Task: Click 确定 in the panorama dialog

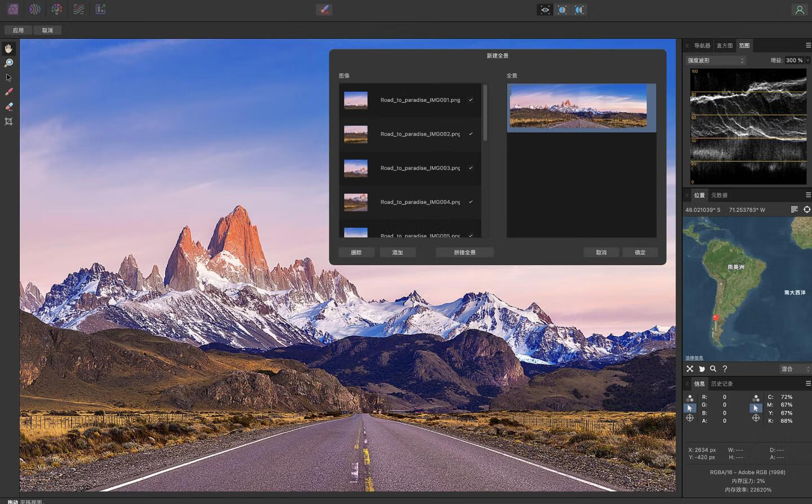Action: pyautogui.click(x=640, y=253)
